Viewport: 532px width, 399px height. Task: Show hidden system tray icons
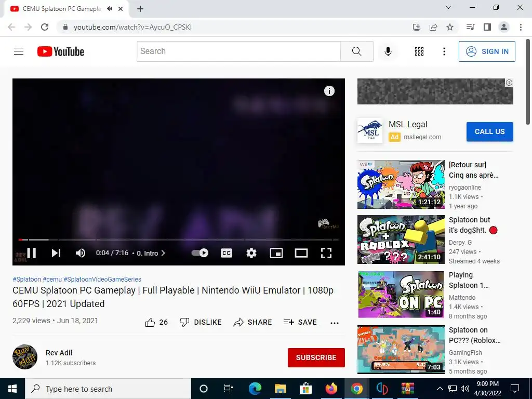440,389
